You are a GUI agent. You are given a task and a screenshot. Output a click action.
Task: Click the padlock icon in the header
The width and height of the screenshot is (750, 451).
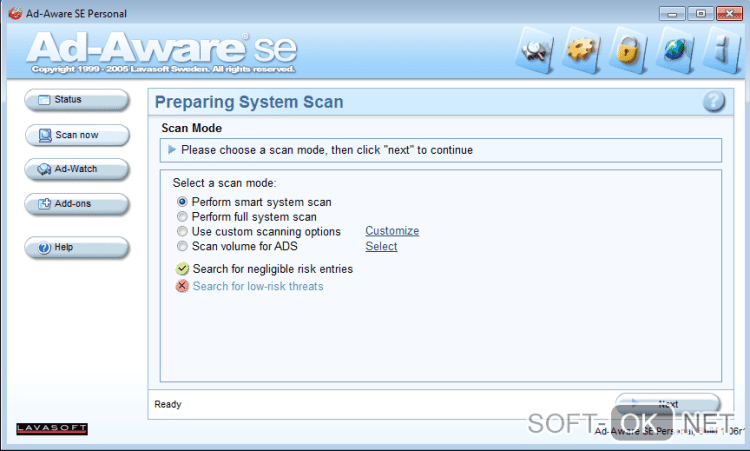[628, 51]
